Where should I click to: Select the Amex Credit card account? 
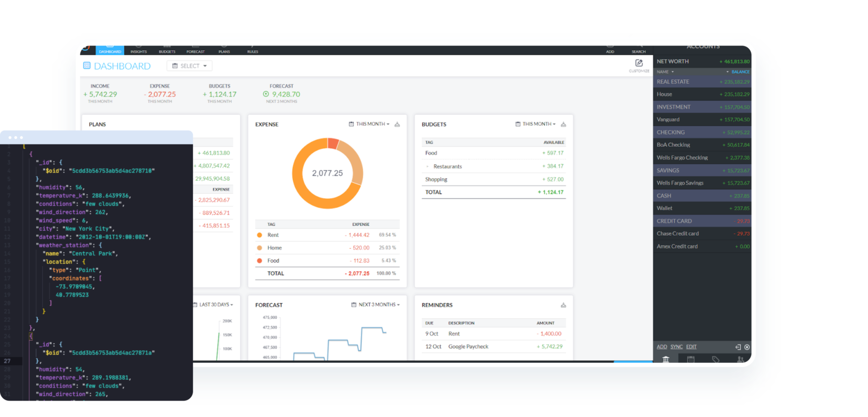click(702, 247)
